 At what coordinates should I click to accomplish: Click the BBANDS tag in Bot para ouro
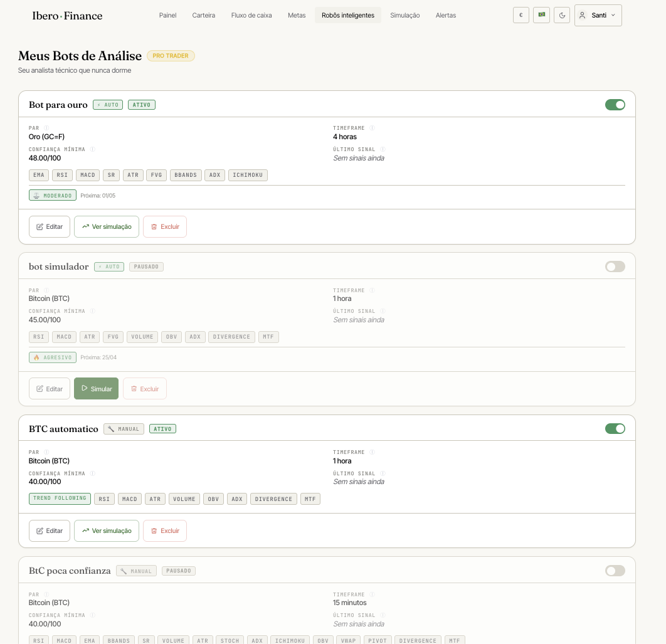click(186, 175)
